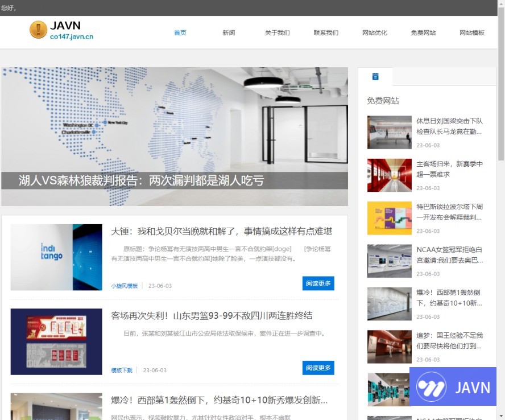The image size is (505, 420).
Task: Open article 客场再次失利！山东男篮93-99
Action: [x=212, y=315]
